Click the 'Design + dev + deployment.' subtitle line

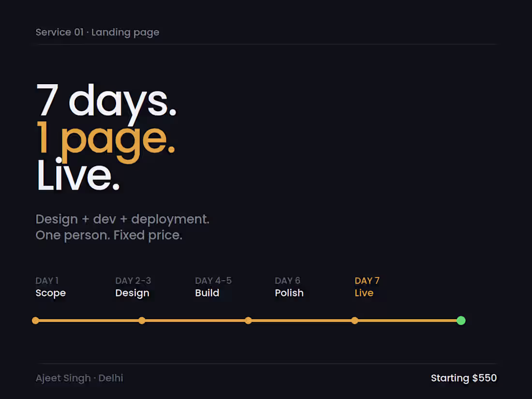point(122,219)
